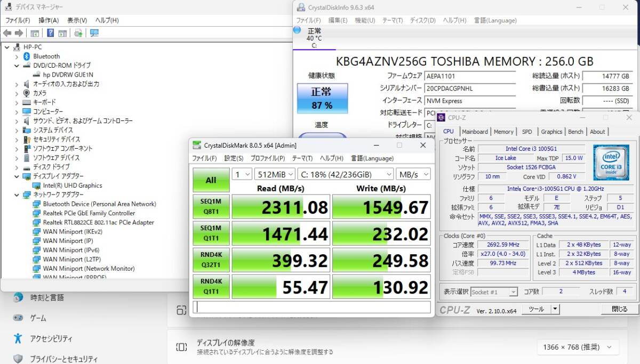Click the Gaming (ゲーム) controller icon in Settings

click(x=18, y=318)
